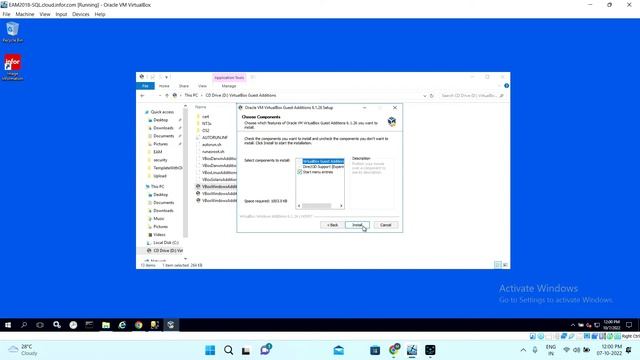Click the guest taskbar search magnifier
Screen dimensions: 640x360
(x=24, y=325)
